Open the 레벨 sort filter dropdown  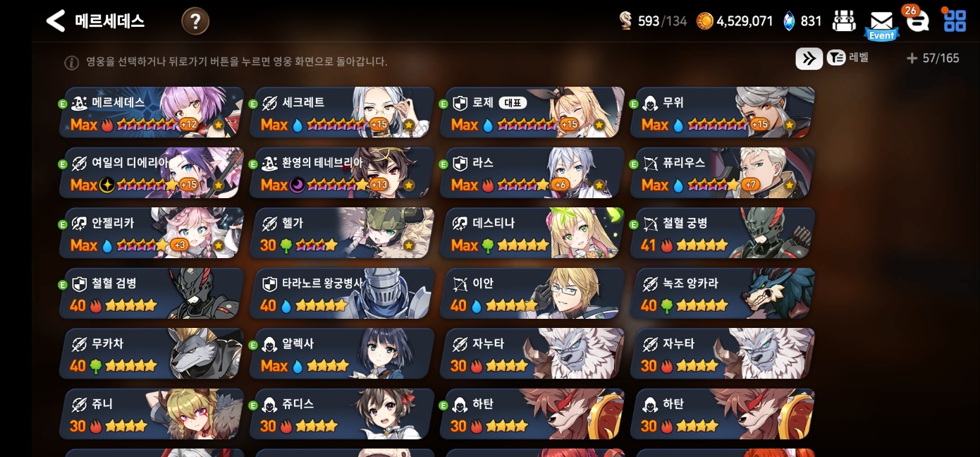click(x=847, y=58)
